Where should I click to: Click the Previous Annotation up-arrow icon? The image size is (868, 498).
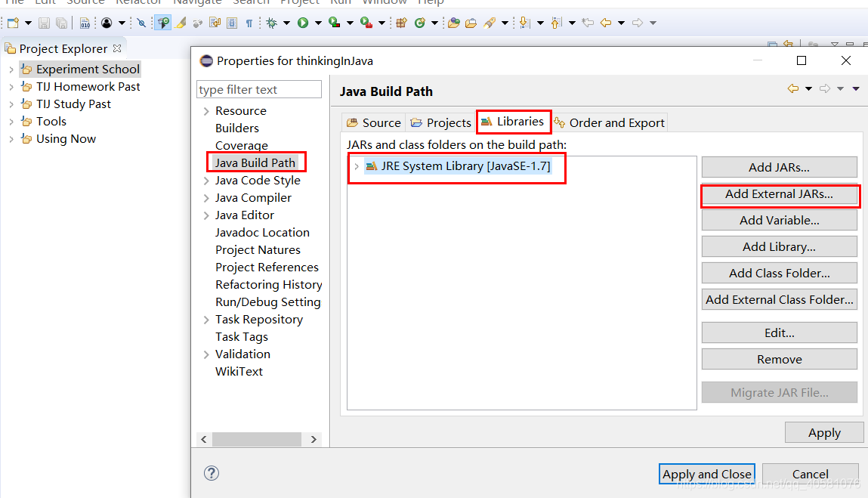point(556,23)
